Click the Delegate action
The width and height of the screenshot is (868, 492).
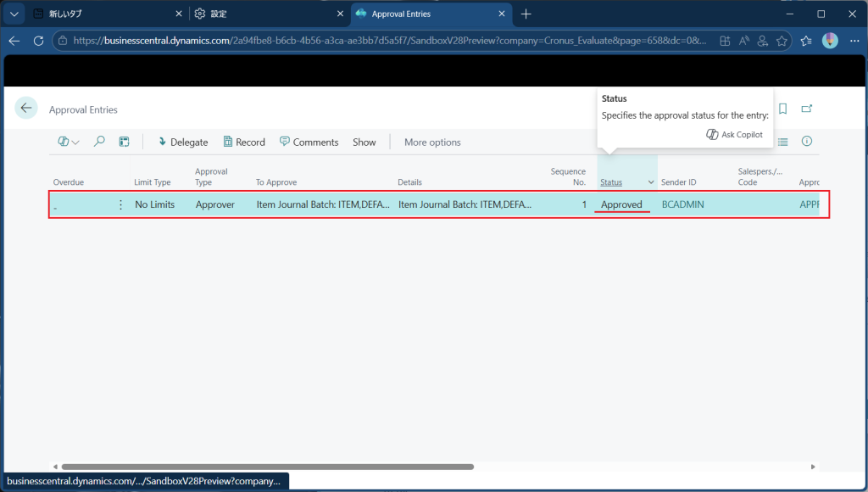(x=182, y=142)
